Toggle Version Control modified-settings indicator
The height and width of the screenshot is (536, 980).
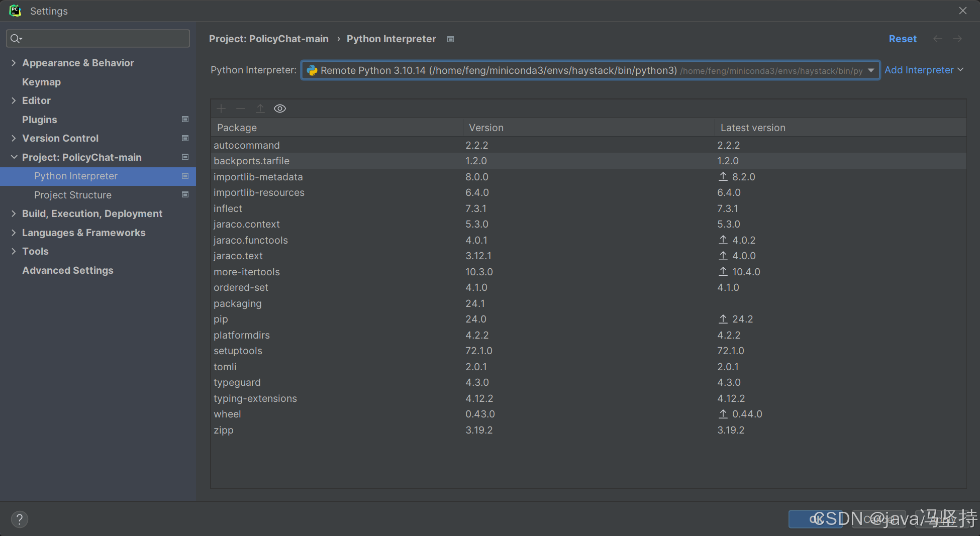tap(184, 138)
